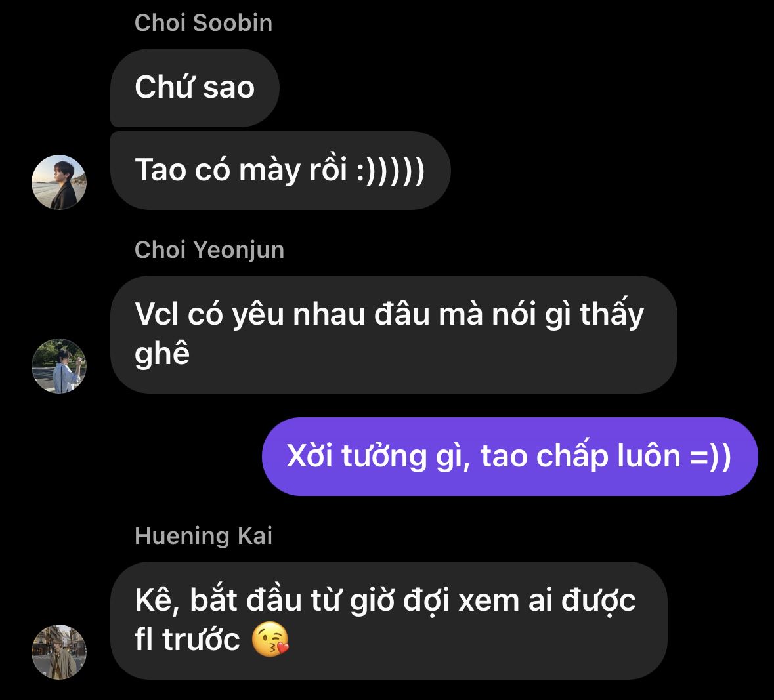Tap the 'Chứ sao' message bubble
774x700 pixels.
point(194,88)
